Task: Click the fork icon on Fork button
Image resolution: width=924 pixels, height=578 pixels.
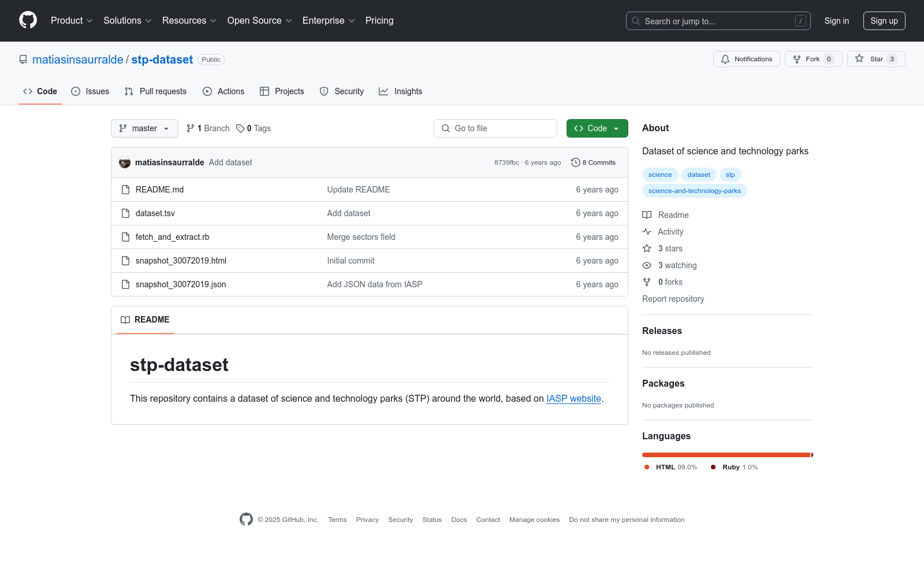Action: coord(797,59)
